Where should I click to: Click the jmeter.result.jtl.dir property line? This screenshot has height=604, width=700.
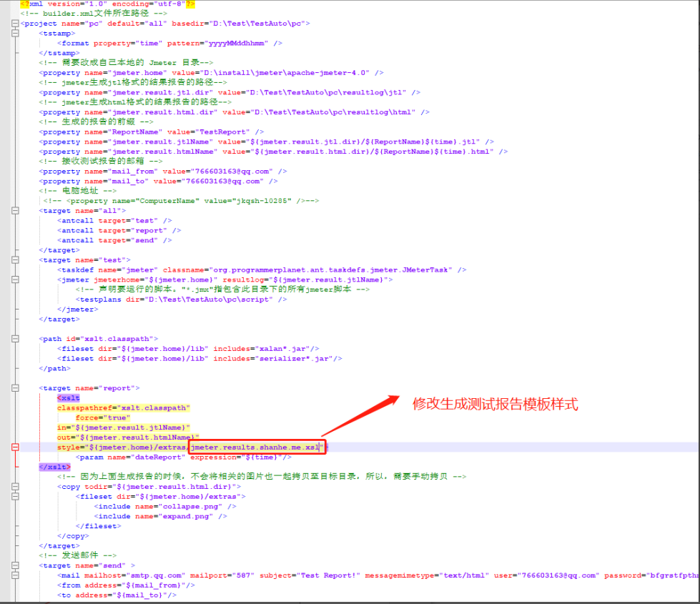230,92
